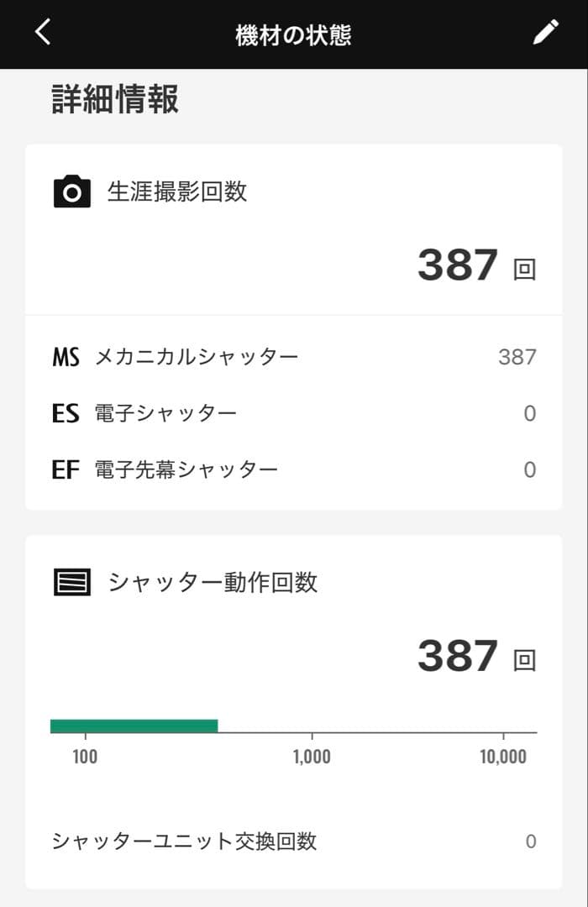Viewport: 588px width, 907px height.
Task: Tap the 10,000 mark on the scale
Action: [x=502, y=757]
